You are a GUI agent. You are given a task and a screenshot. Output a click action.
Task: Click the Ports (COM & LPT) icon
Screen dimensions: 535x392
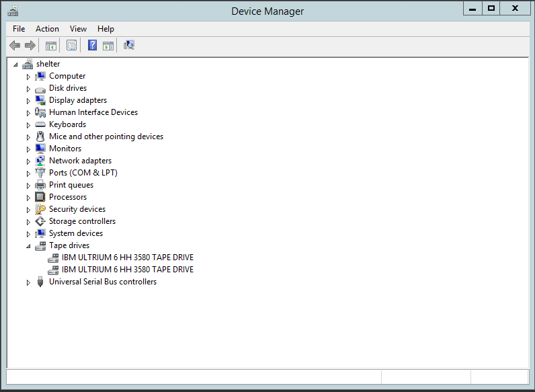tap(40, 173)
